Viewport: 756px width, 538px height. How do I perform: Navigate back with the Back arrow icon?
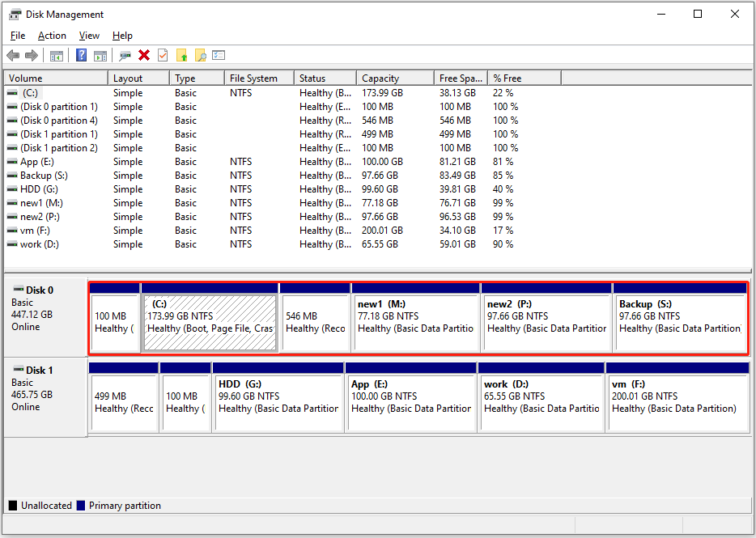click(x=13, y=55)
